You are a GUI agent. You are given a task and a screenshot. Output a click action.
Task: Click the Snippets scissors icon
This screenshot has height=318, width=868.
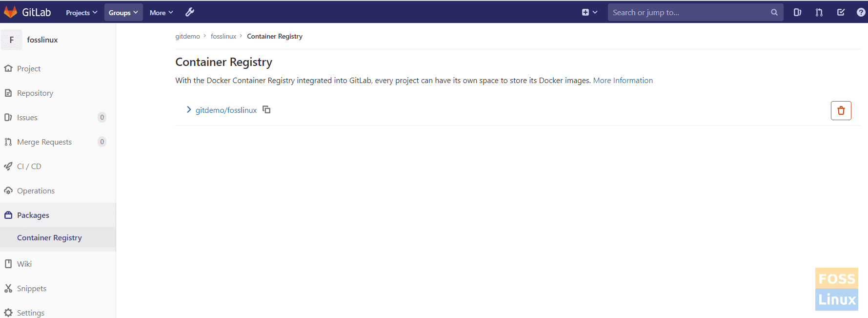(x=8, y=288)
